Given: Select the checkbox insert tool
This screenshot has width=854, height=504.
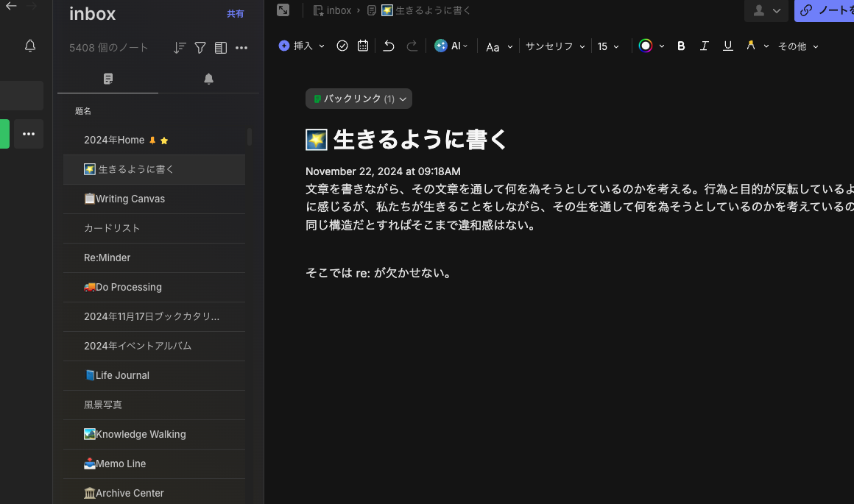Looking at the screenshot, I should [342, 46].
